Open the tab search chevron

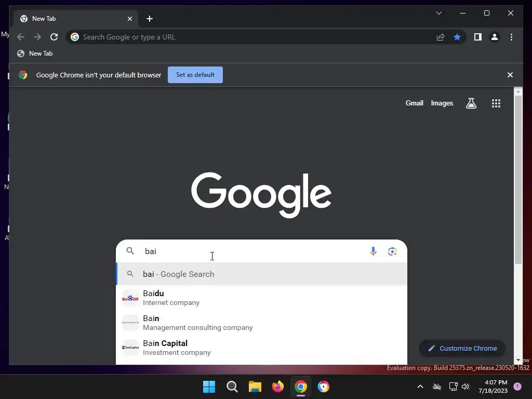click(438, 13)
